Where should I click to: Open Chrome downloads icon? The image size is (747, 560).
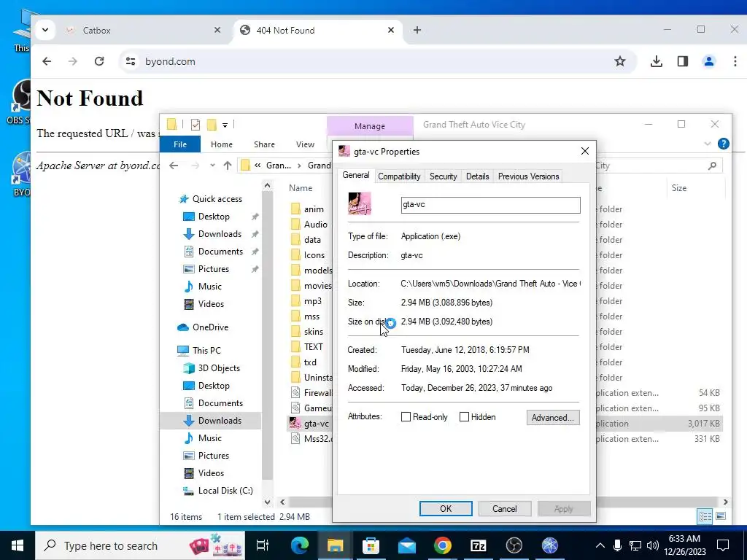click(657, 61)
